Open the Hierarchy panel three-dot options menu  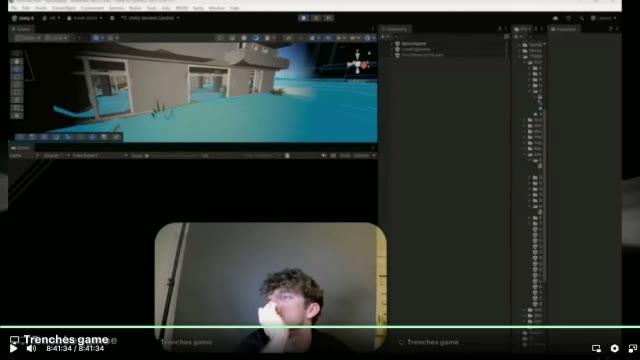[506, 29]
